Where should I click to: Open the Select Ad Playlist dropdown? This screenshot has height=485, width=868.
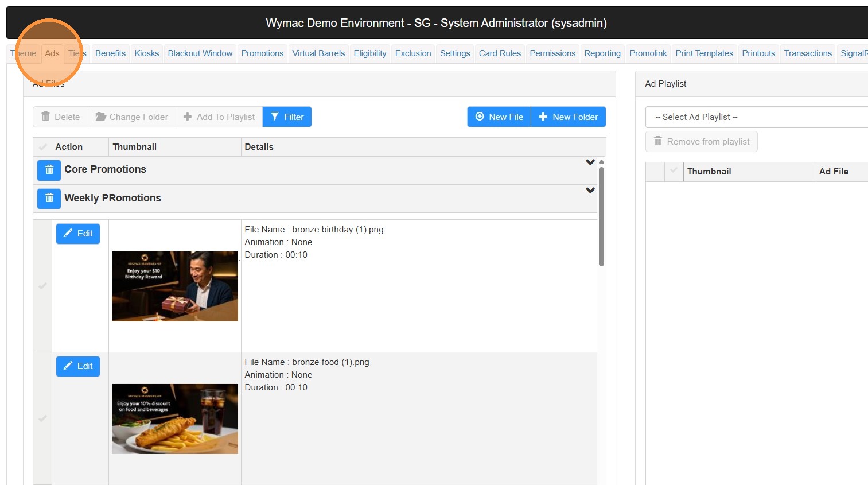pos(756,117)
